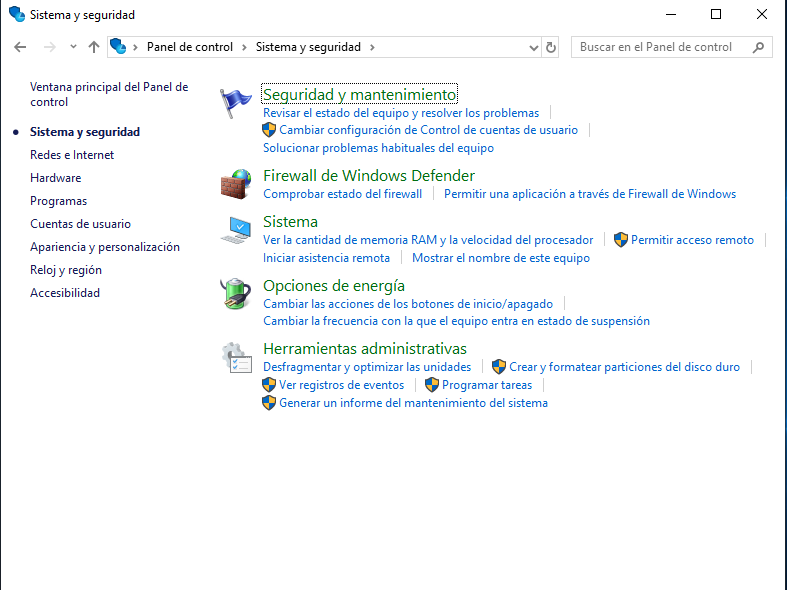This screenshot has width=787, height=590.
Task: Click shield icon beside Crear y formatear particiones
Action: pos(499,367)
